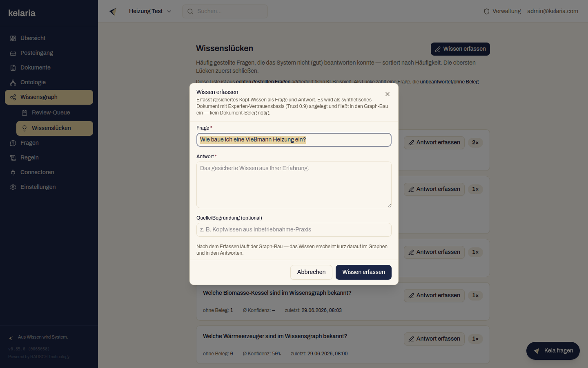
Task: Select the Wissenslücken subitem
Action: click(55, 128)
